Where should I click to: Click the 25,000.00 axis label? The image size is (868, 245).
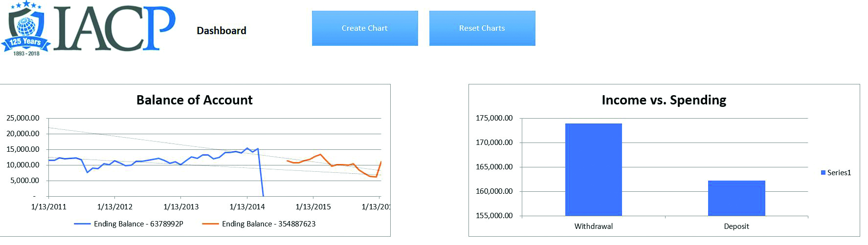coord(22,118)
